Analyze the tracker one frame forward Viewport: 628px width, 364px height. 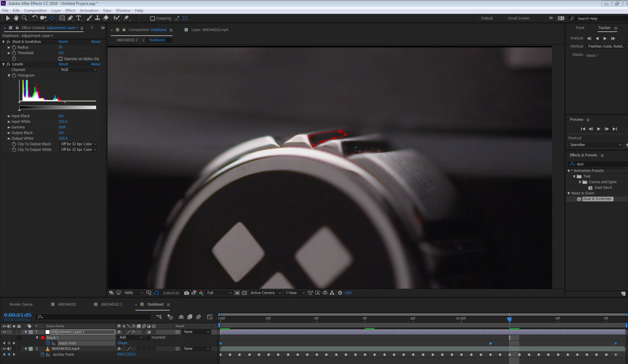click(x=613, y=38)
